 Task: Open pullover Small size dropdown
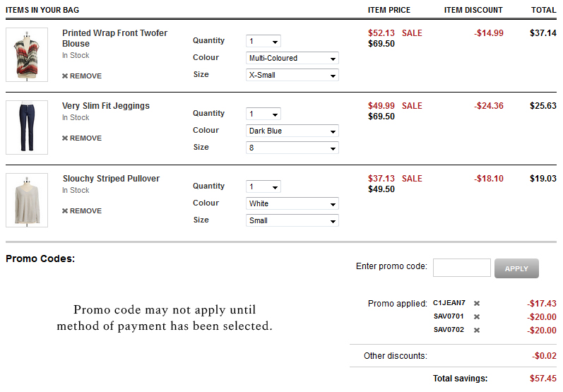[292, 221]
